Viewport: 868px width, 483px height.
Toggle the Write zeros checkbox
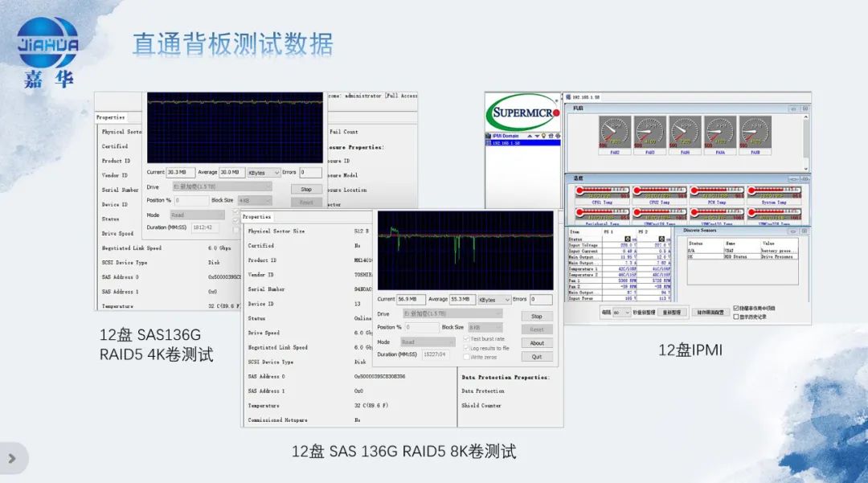[466, 357]
